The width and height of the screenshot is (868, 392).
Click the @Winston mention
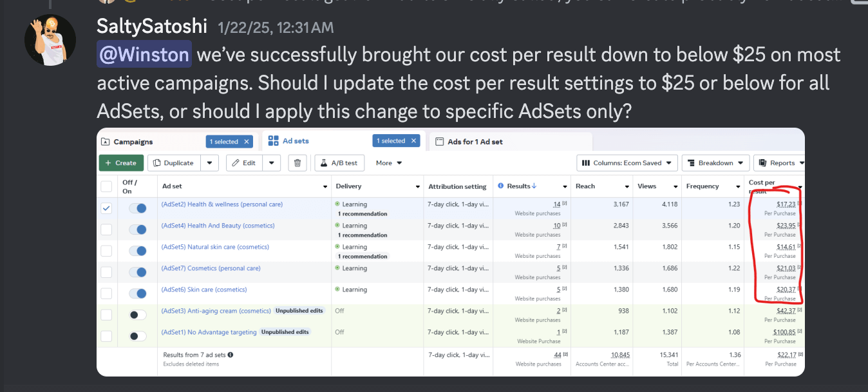coord(144,55)
